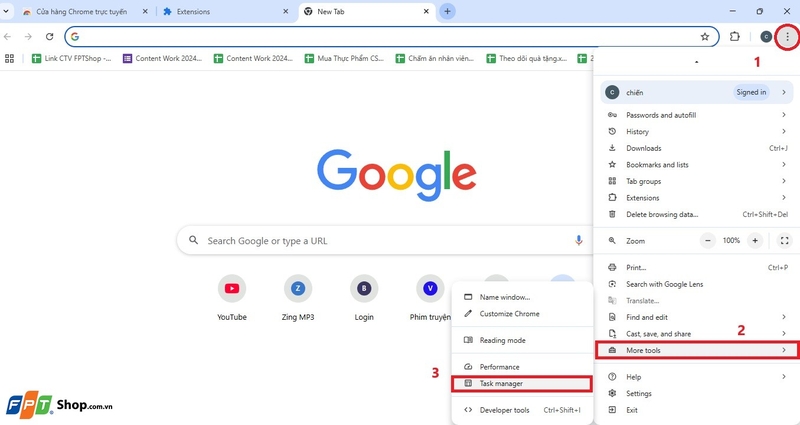Open first Content Work 2024 bookmark
The image size is (800, 425).
[163, 59]
